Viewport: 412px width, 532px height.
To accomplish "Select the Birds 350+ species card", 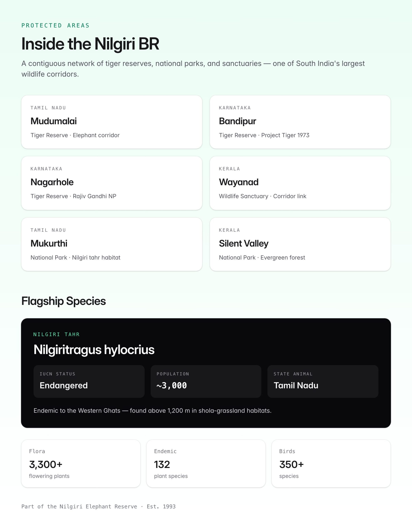I will tap(331, 463).
